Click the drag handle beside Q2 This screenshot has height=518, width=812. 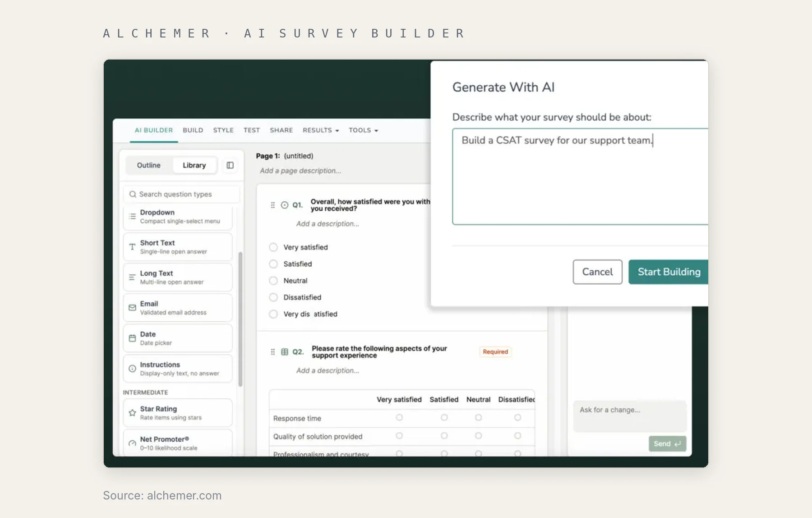pos(272,352)
